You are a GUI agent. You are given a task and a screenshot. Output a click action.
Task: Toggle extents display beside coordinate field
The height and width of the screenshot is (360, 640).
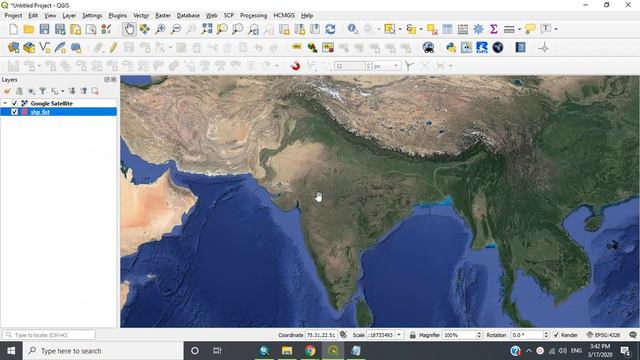[343, 335]
